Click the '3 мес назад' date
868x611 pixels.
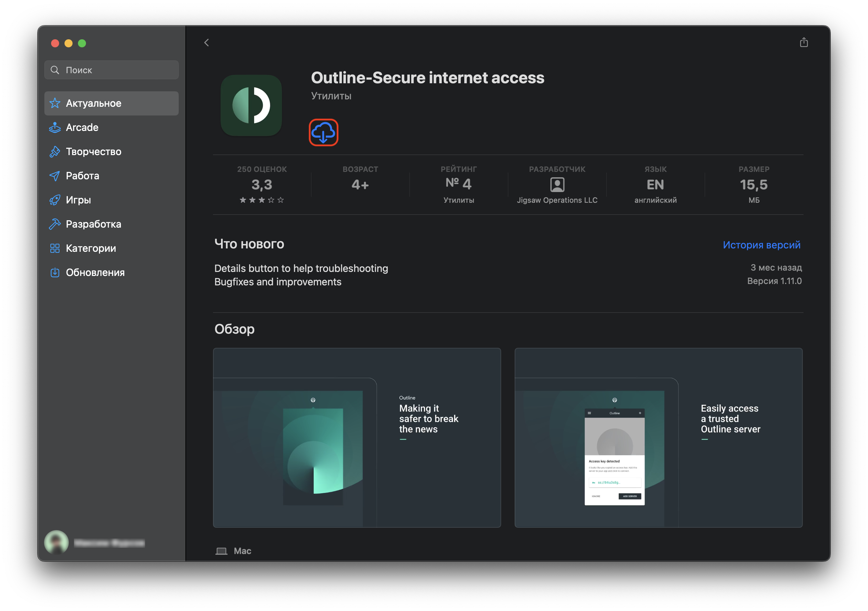point(776,268)
